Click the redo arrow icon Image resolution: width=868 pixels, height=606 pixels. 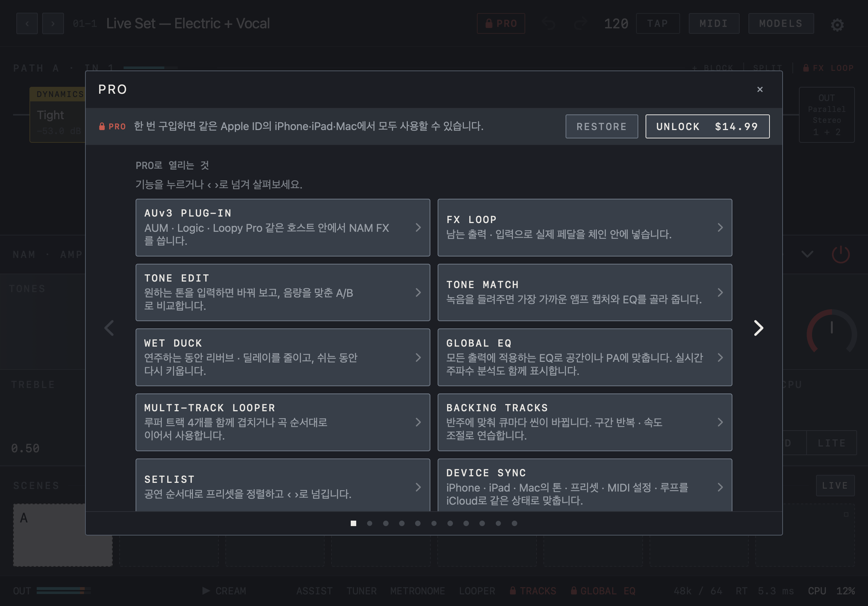click(580, 23)
